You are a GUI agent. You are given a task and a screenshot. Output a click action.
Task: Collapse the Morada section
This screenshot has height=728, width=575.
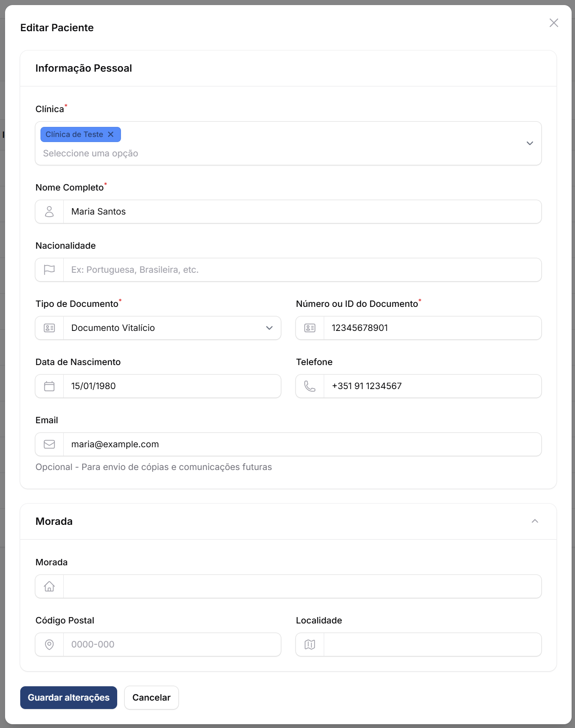click(535, 521)
